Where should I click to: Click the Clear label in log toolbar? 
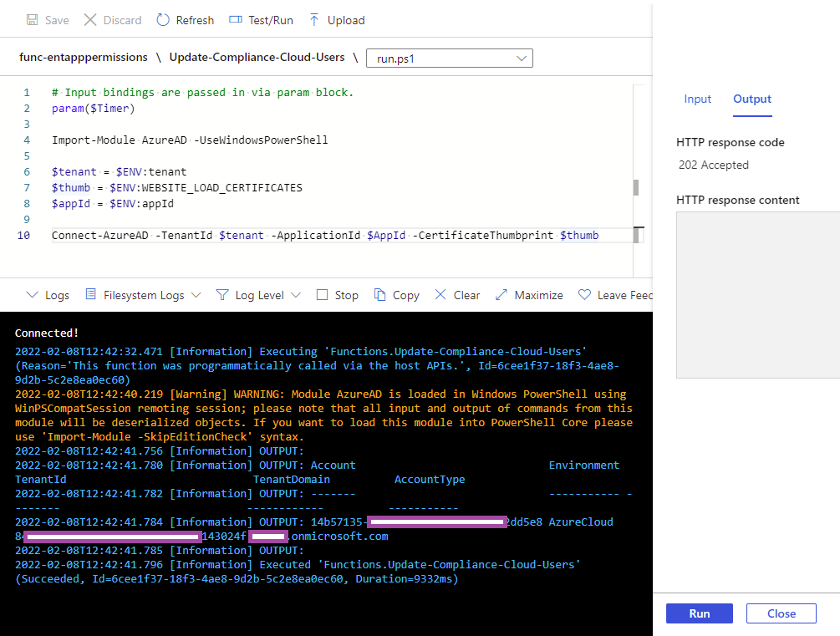[x=466, y=295]
